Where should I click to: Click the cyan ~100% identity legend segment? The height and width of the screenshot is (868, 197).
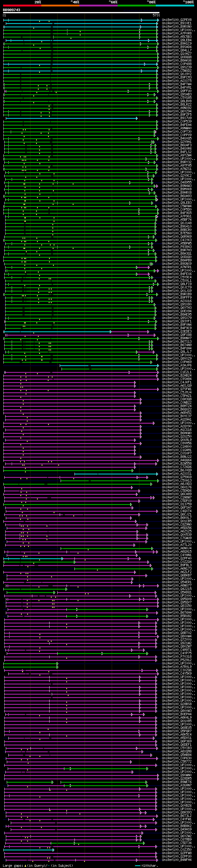coord(175,6)
